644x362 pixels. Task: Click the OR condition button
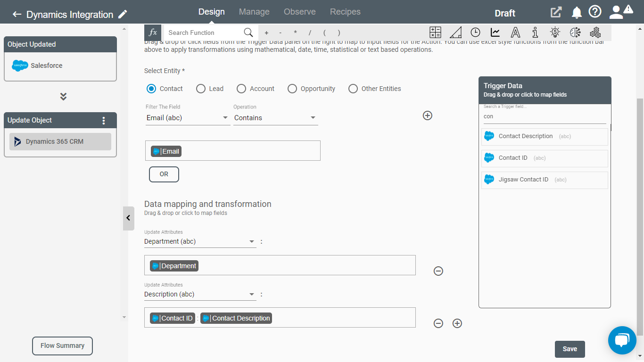click(x=164, y=174)
